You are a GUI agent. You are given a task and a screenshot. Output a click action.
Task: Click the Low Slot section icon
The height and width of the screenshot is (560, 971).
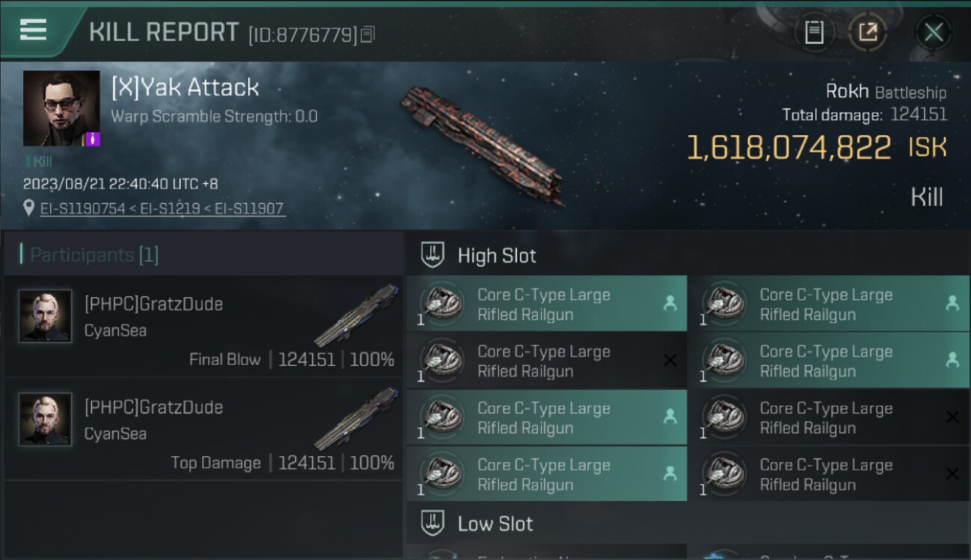(x=433, y=523)
